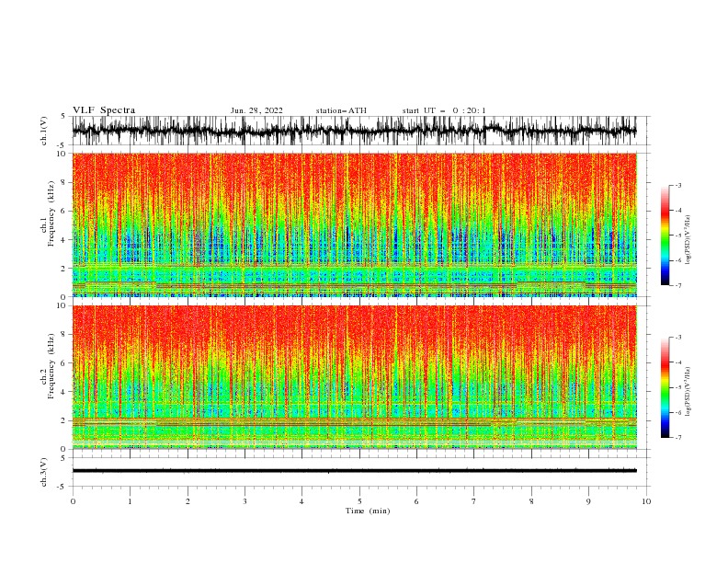The width and height of the screenshot is (728, 563).
Task: Click the flat ch.3 voltage trace
Action: 354,471
